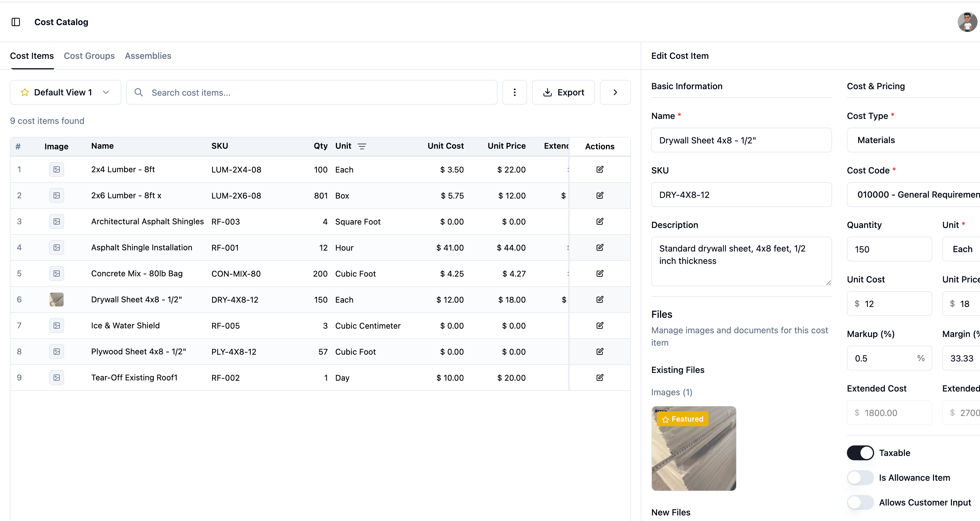Click the right arrow chevron button beside Export
This screenshot has width=980, height=521.
[615, 93]
